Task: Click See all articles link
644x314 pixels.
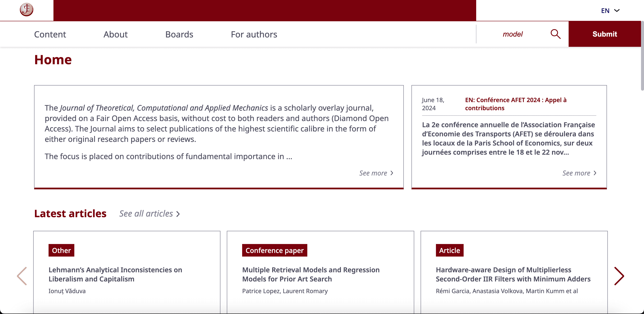Action: coord(149,214)
